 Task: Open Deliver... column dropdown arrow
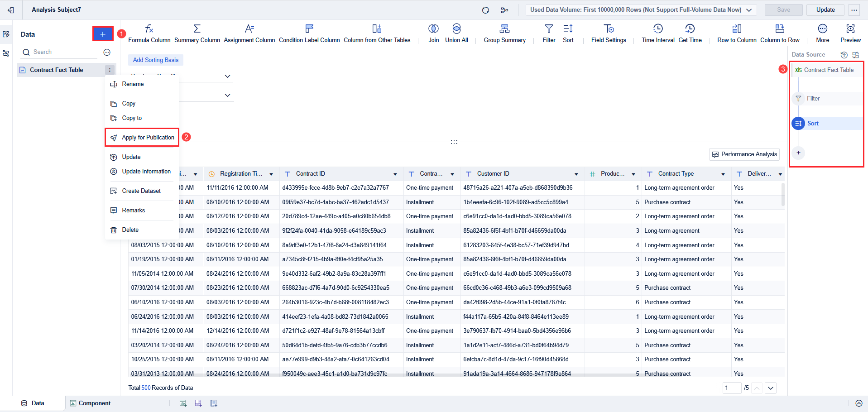(780, 174)
